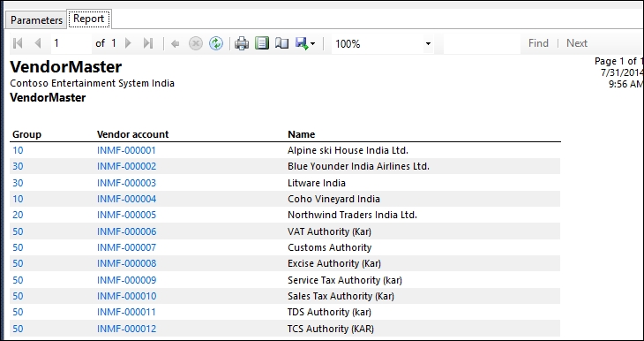Select name VAT Authority (Kar)
Viewport: 644px width, 341px height.
click(x=329, y=231)
